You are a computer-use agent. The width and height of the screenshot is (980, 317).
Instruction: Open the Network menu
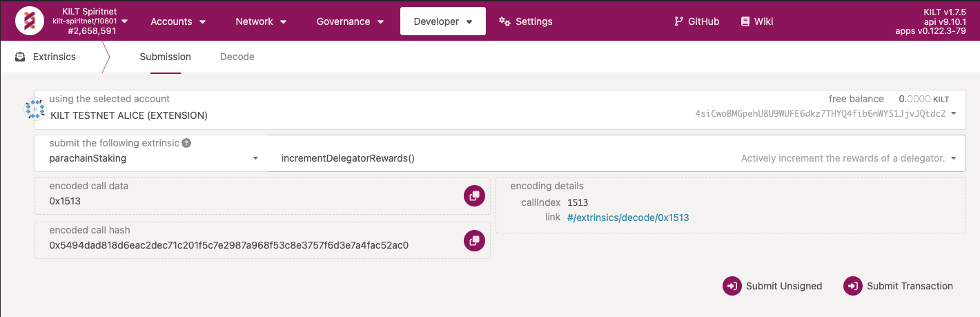click(262, 21)
